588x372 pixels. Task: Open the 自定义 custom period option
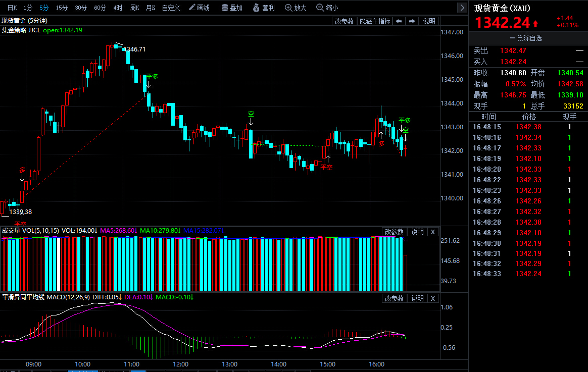tap(171, 8)
